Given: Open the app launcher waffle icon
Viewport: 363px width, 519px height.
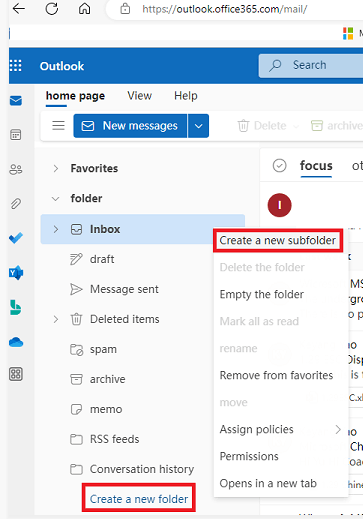Looking at the screenshot, I should pyautogui.click(x=16, y=66).
